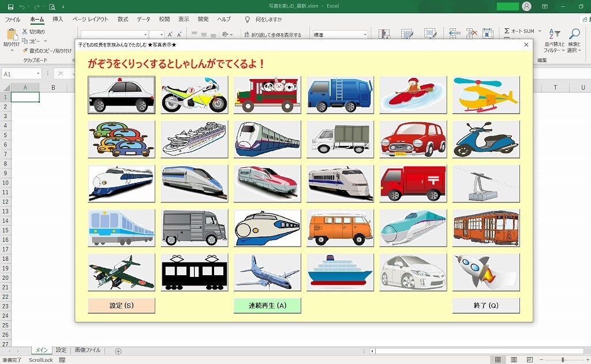Click the Save icon in the quick access toolbar

[10, 7]
